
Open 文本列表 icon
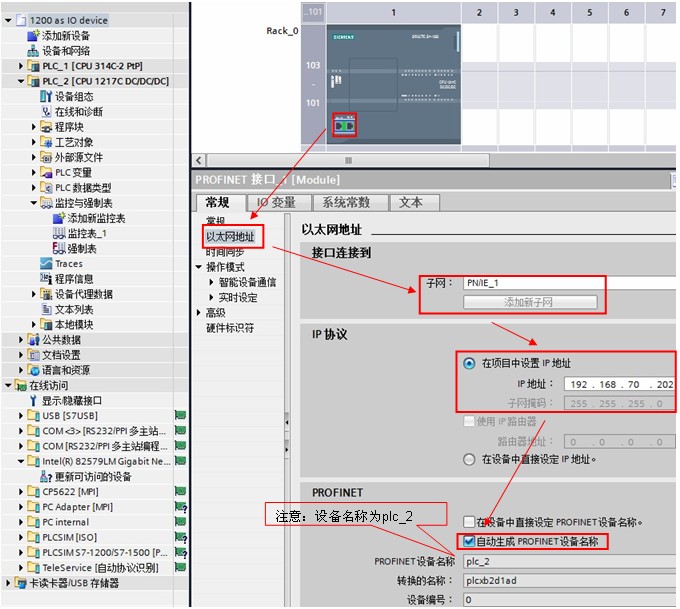point(46,309)
